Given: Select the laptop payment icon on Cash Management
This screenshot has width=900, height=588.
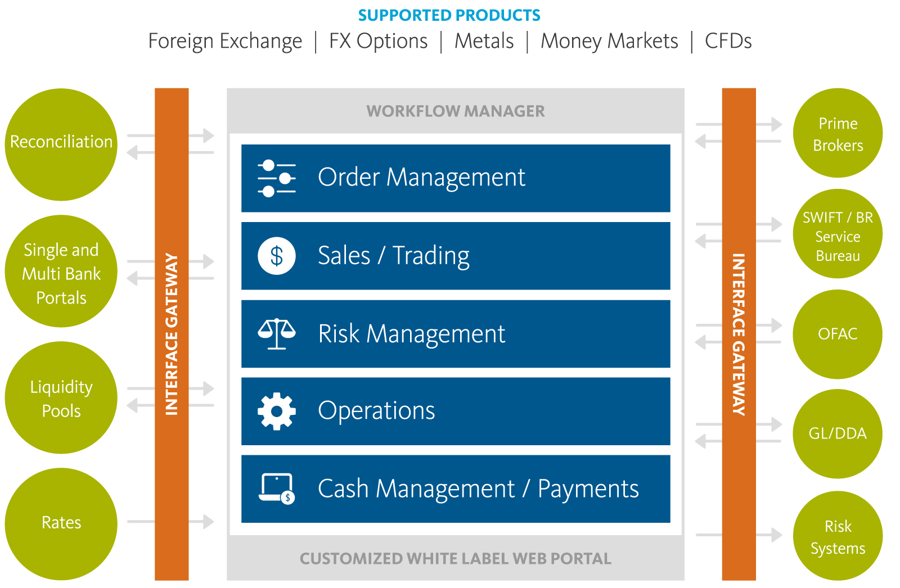Looking at the screenshot, I should [275, 489].
